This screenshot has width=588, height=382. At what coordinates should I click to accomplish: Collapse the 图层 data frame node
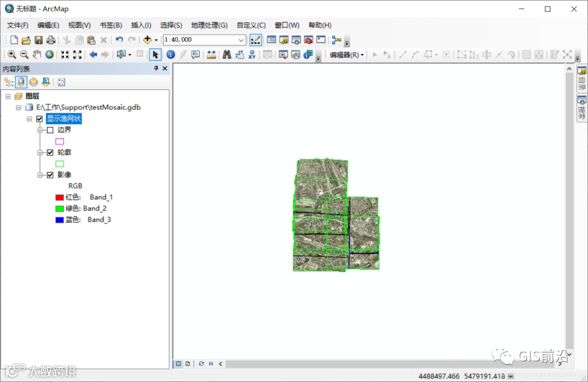[8, 96]
